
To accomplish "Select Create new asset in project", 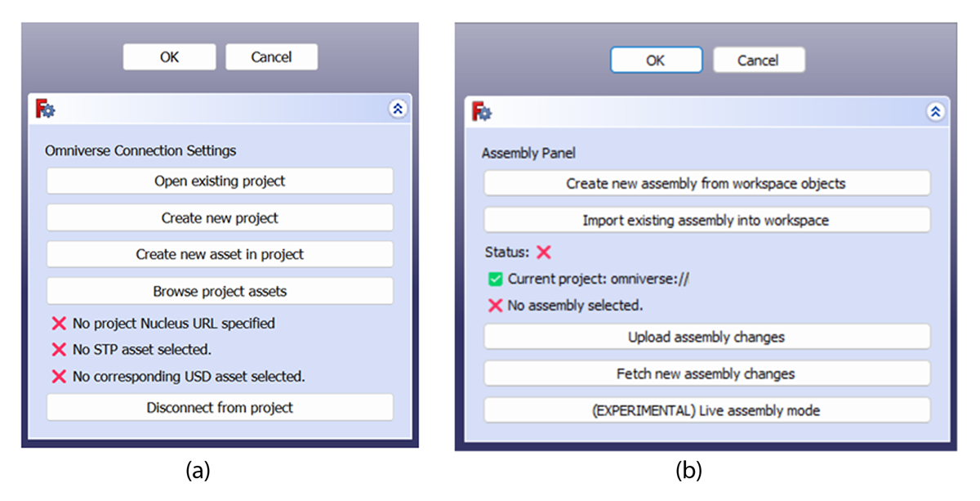I will click(220, 254).
